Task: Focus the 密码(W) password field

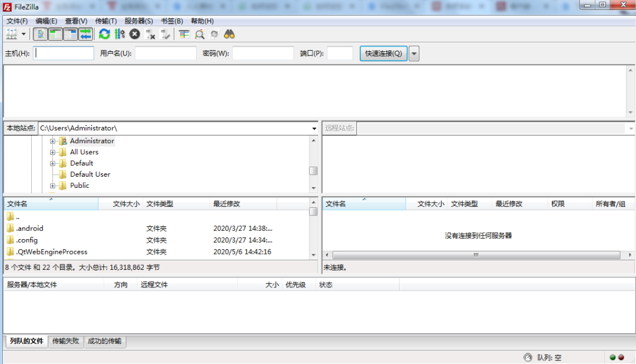Action: pyautogui.click(x=263, y=53)
